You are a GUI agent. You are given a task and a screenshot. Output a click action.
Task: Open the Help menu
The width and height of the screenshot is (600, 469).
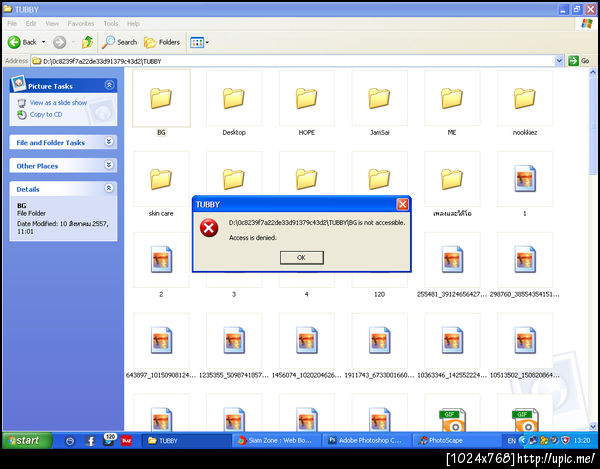133,24
